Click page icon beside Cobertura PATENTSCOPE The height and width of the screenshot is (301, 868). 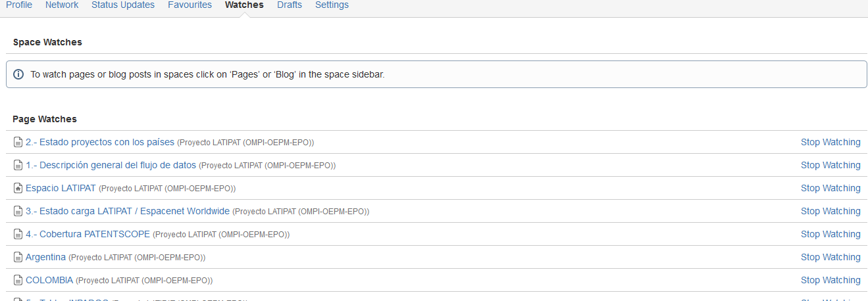pyautogui.click(x=18, y=234)
